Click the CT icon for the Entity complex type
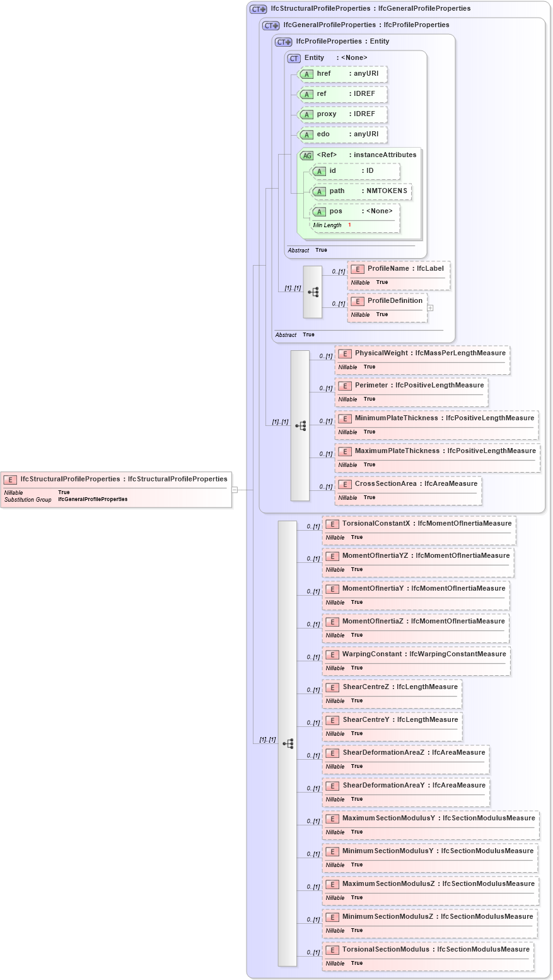Screen dimensions: 553x980 (x=294, y=57)
